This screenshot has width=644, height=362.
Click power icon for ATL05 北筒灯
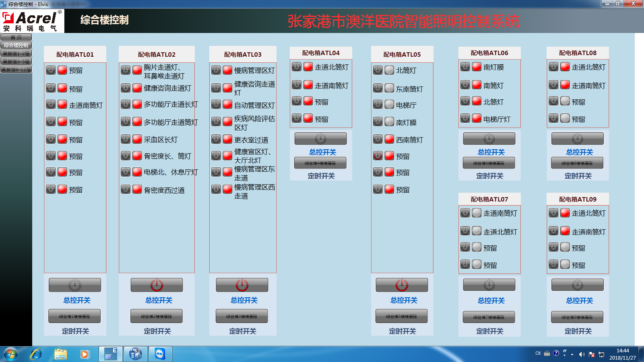click(378, 70)
